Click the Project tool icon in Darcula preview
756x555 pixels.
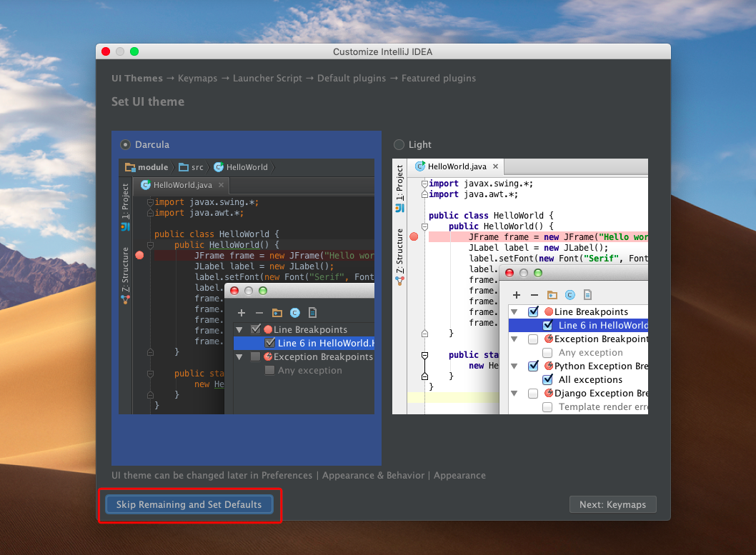(x=125, y=226)
